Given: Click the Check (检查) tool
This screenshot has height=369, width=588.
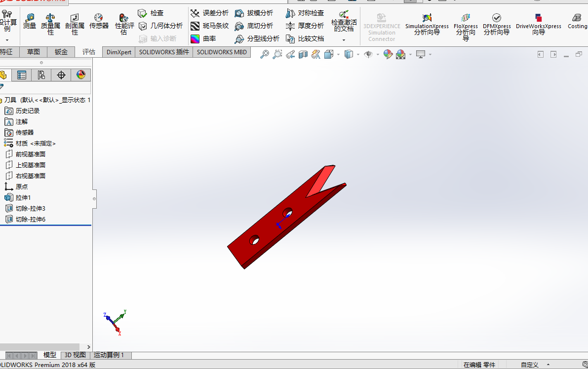Looking at the screenshot, I should coord(151,13).
